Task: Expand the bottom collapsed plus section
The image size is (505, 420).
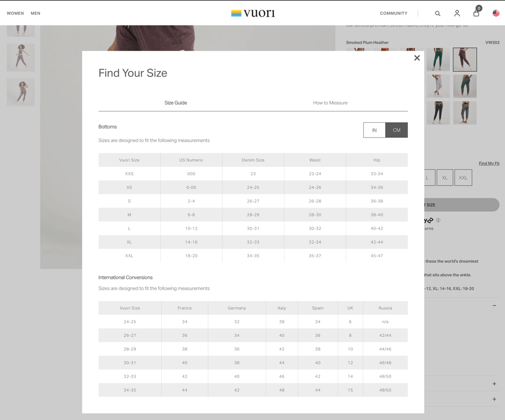Action: pos(494,399)
